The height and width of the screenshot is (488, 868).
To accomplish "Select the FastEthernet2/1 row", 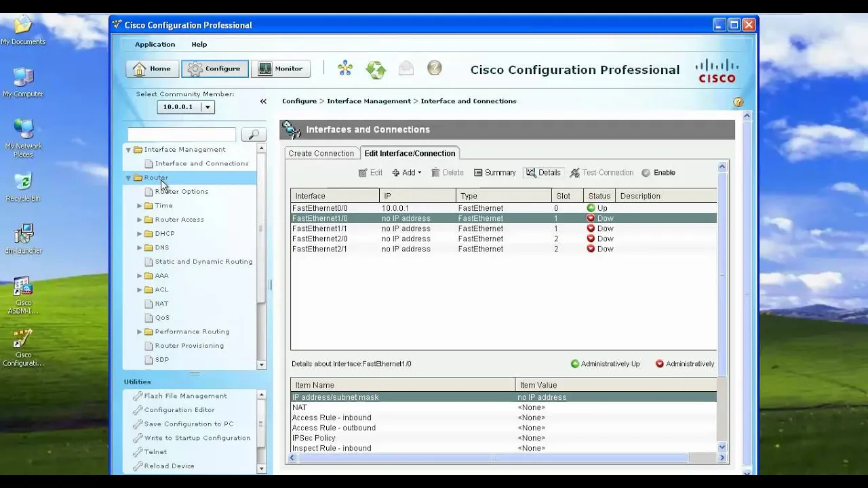I will (503, 249).
